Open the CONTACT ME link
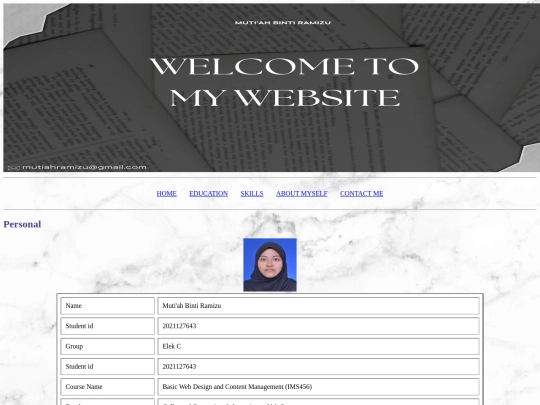This screenshot has width=540, height=405. click(361, 194)
